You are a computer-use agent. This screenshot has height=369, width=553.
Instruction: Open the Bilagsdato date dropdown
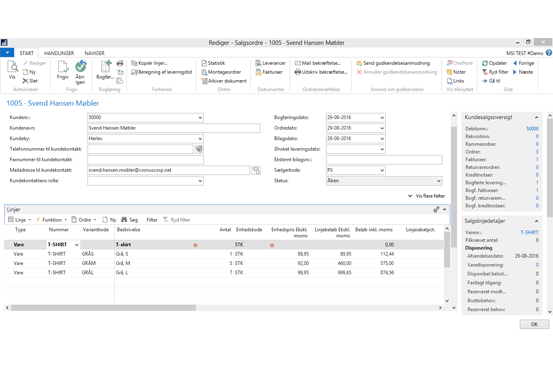click(x=382, y=139)
